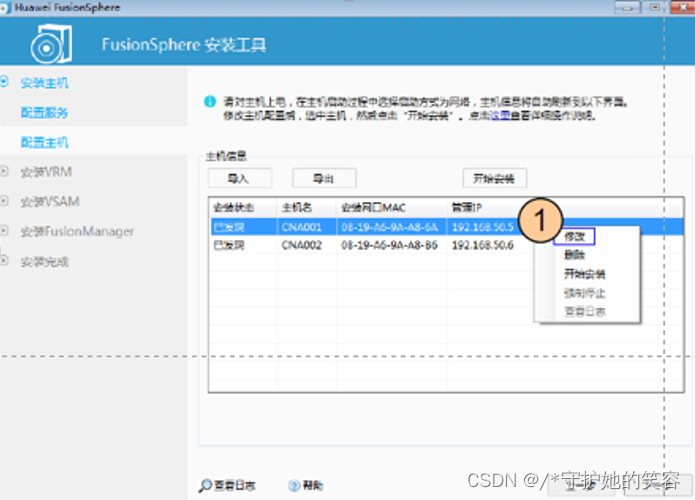Click the question mark help icon

[x=294, y=486]
